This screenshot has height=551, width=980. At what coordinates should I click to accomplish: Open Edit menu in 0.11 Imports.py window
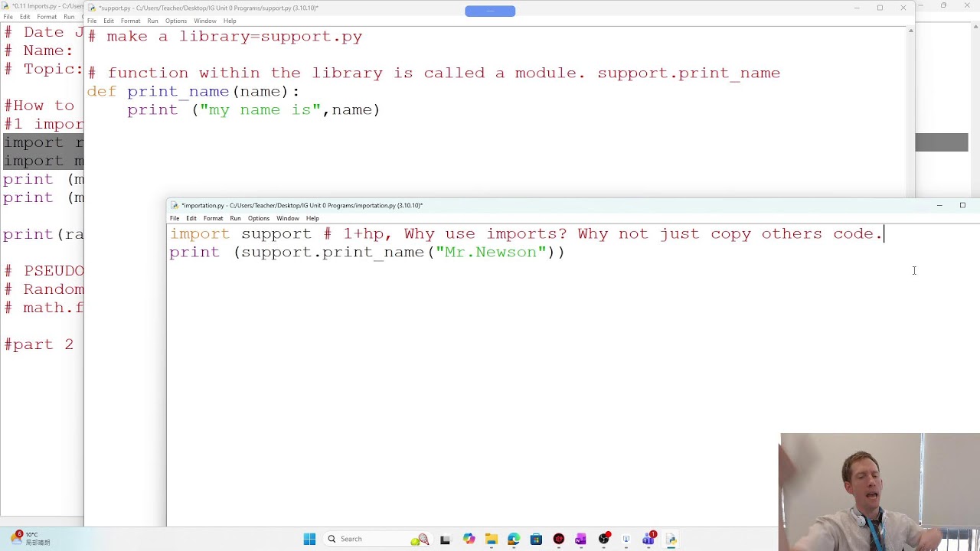[25, 17]
